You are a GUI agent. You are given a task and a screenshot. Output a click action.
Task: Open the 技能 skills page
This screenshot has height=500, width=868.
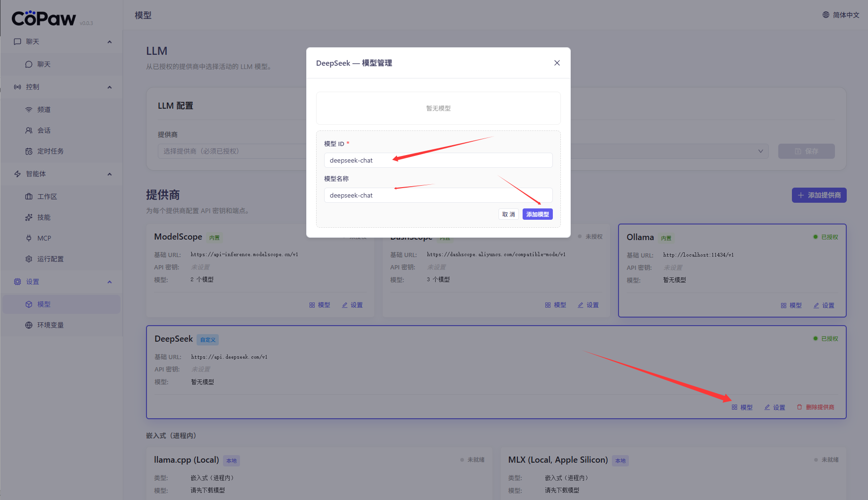point(43,217)
